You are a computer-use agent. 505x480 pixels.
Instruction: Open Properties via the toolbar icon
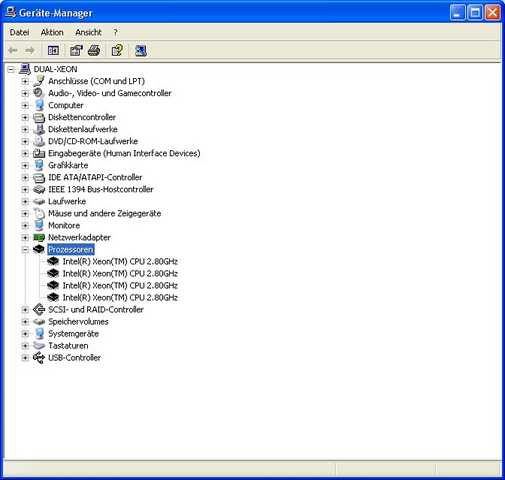(x=76, y=51)
